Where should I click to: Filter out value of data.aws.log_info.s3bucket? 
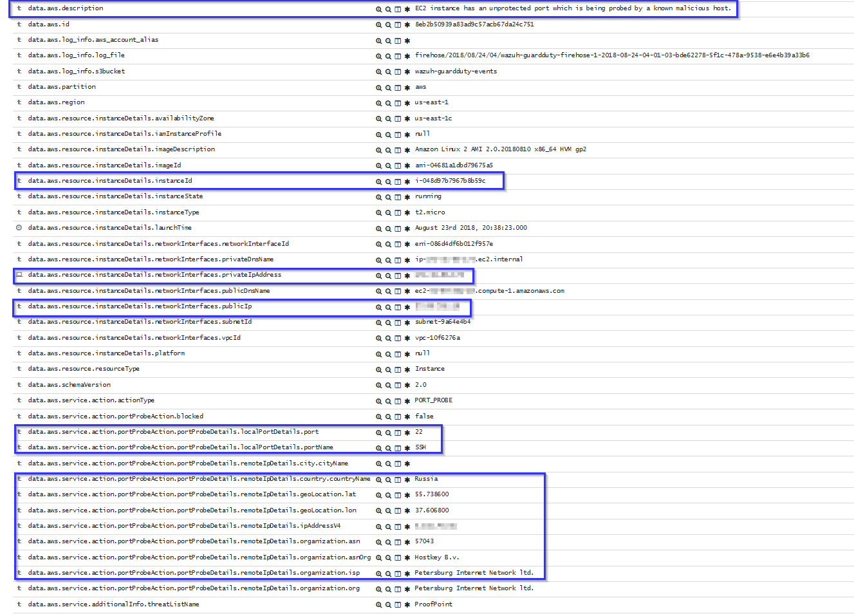pyautogui.click(x=388, y=72)
